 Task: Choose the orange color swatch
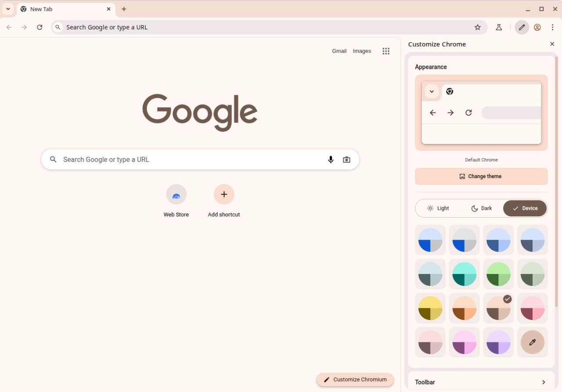(x=465, y=308)
